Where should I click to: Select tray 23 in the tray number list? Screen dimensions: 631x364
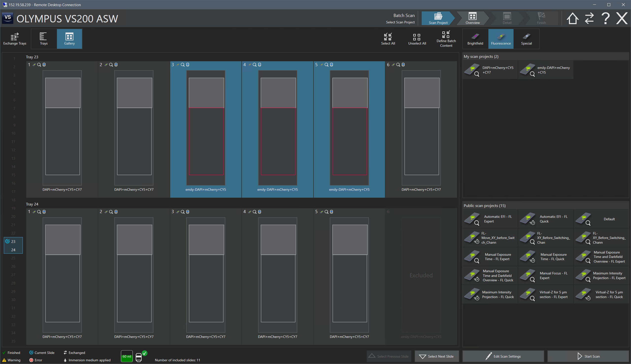tap(13, 241)
